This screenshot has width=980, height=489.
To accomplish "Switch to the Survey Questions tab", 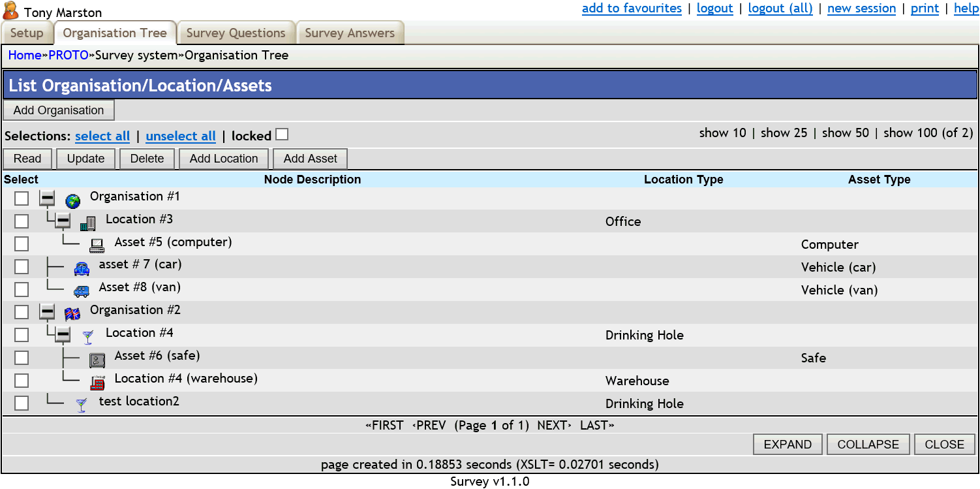I will pyautogui.click(x=235, y=33).
